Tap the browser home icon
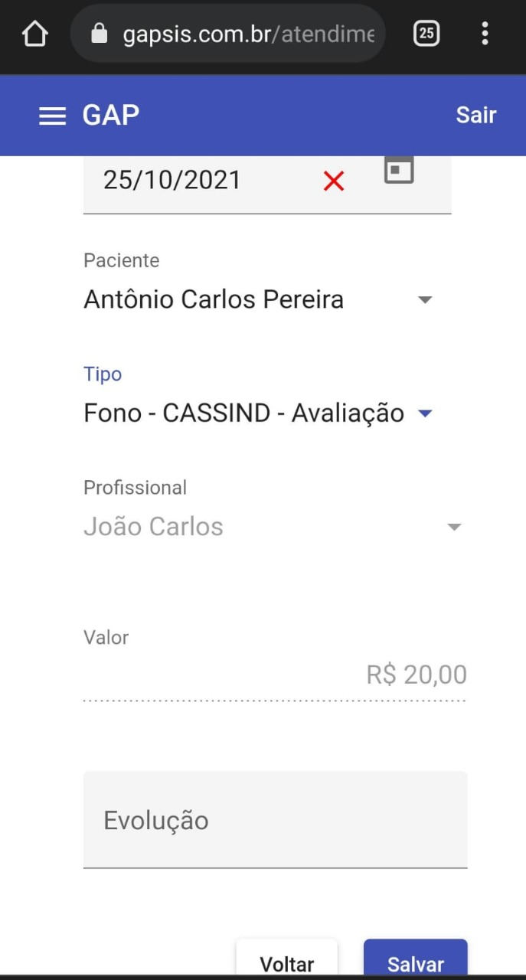The height and width of the screenshot is (980, 526). [x=34, y=34]
